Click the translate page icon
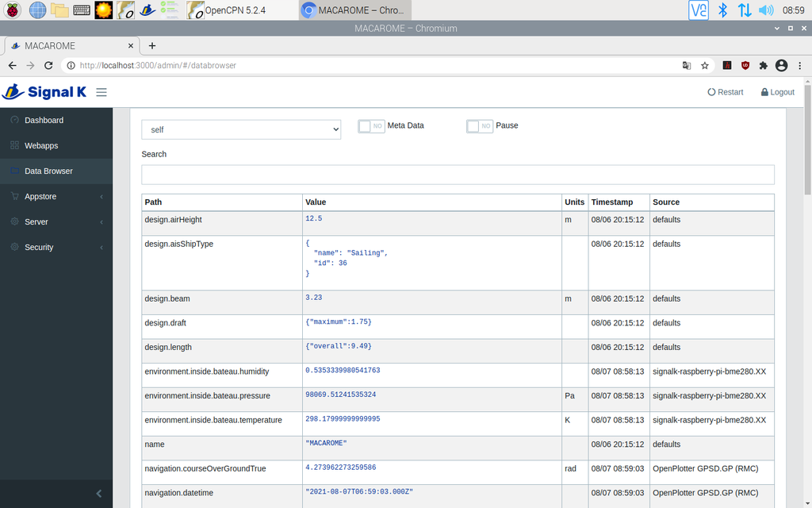The height and width of the screenshot is (508, 812). point(687,65)
